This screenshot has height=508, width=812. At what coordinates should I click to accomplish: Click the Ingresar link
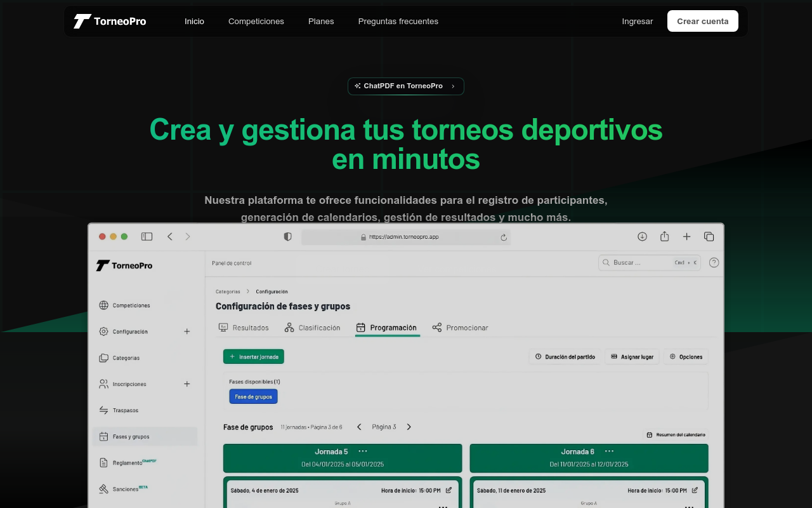pos(638,21)
